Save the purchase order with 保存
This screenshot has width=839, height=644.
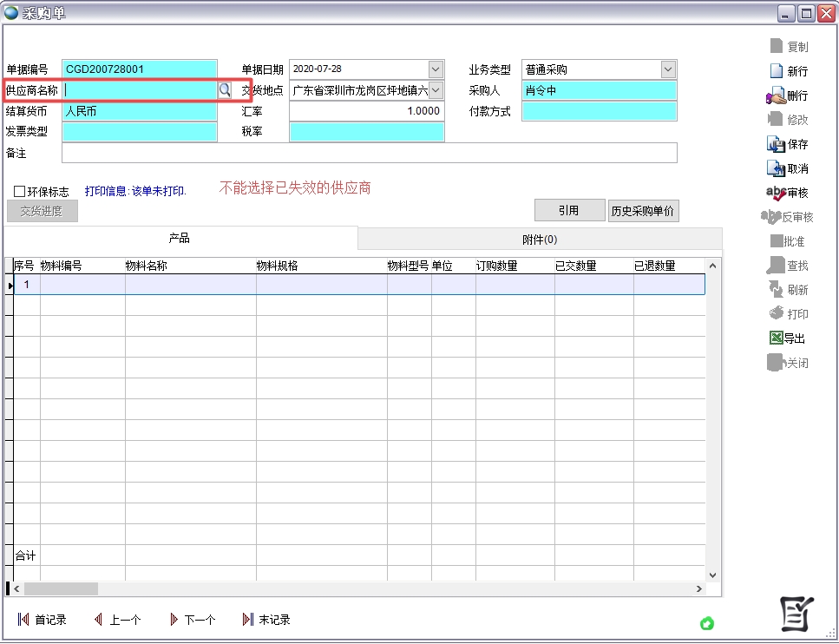[777, 144]
